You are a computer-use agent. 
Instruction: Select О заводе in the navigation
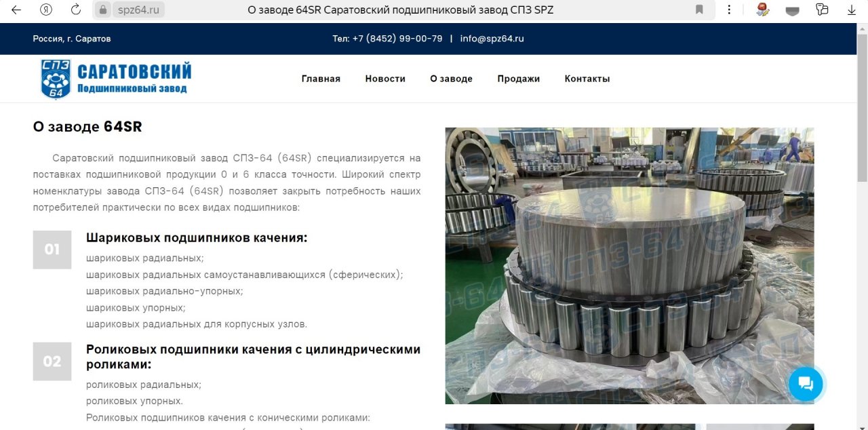[451, 79]
